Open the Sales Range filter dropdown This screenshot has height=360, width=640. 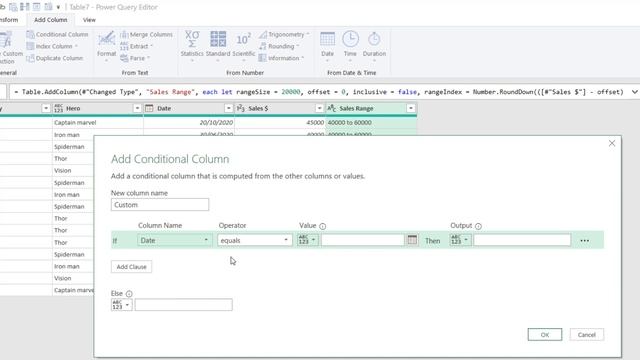(411, 108)
